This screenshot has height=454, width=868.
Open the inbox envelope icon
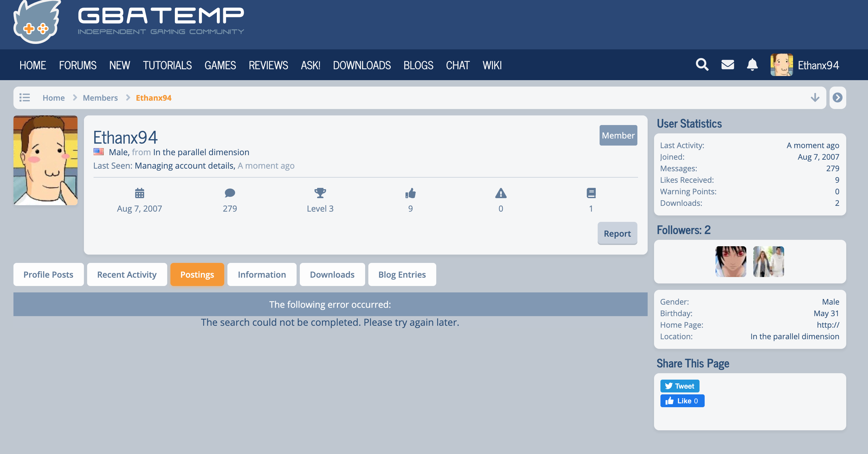coord(727,64)
